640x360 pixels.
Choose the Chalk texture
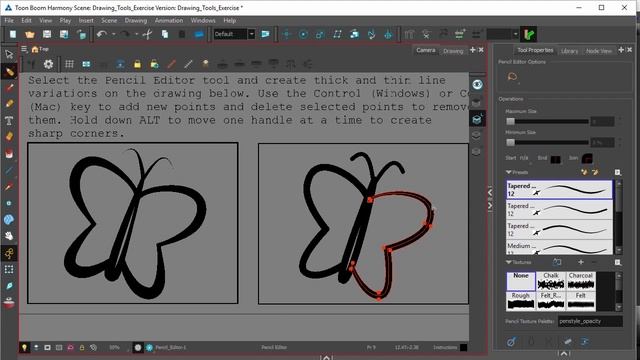[x=551, y=281]
